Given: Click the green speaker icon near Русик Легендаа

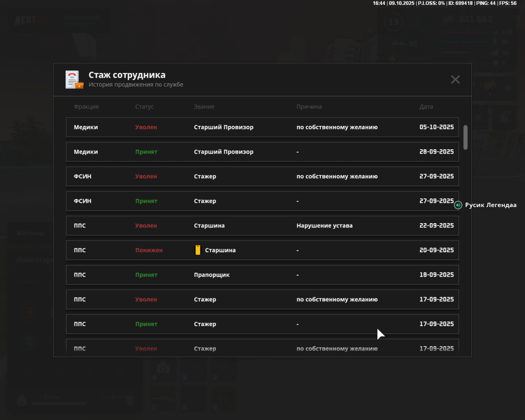Looking at the screenshot, I should [x=458, y=205].
